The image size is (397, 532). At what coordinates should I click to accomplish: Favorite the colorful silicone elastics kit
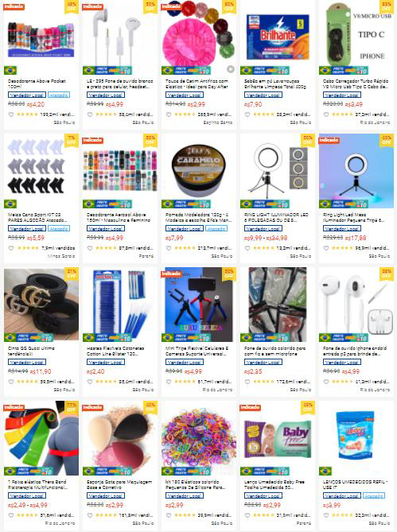(x=169, y=515)
